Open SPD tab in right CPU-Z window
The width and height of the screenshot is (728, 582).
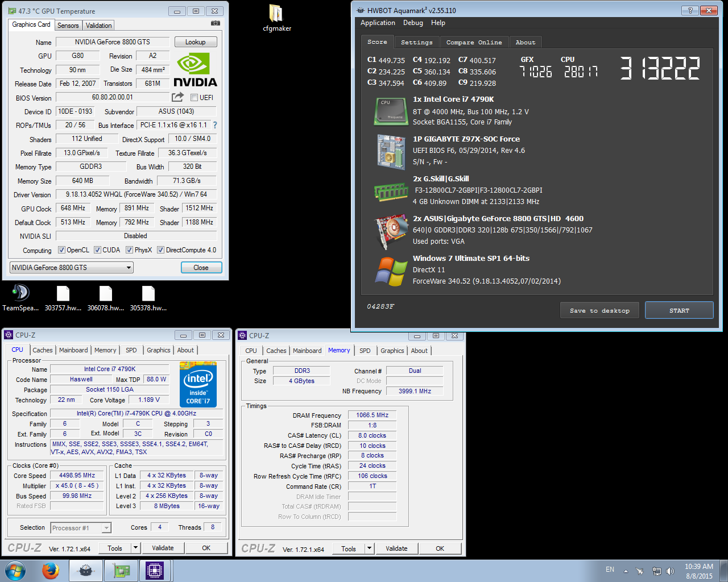pyautogui.click(x=365, y=351)
